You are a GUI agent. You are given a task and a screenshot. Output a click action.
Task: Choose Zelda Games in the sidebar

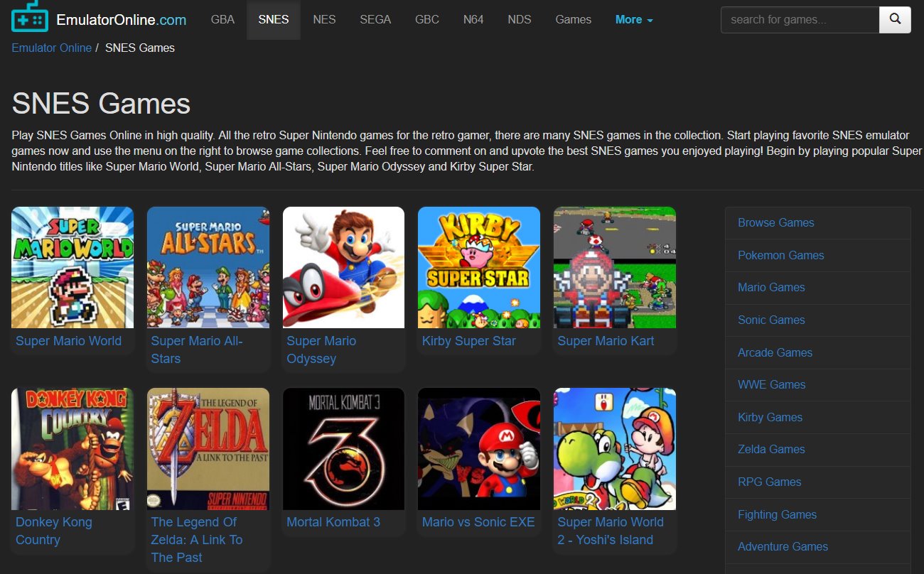click(817, 450)
